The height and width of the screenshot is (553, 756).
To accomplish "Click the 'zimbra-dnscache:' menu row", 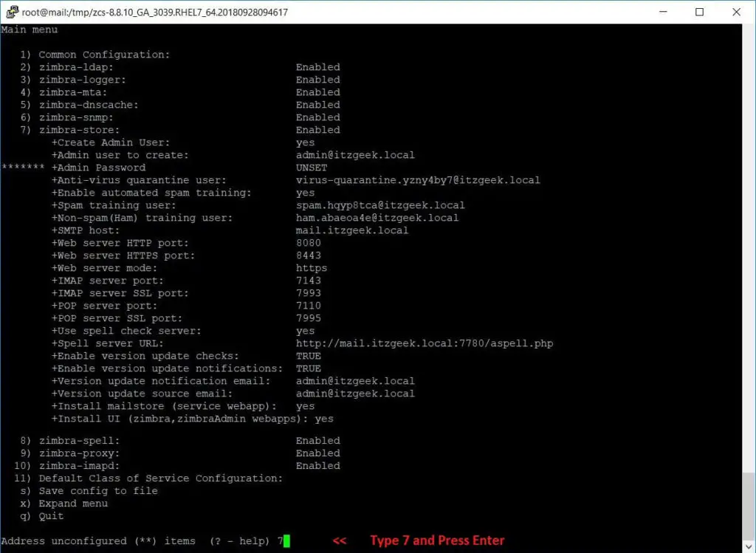I will pos(180,105).
